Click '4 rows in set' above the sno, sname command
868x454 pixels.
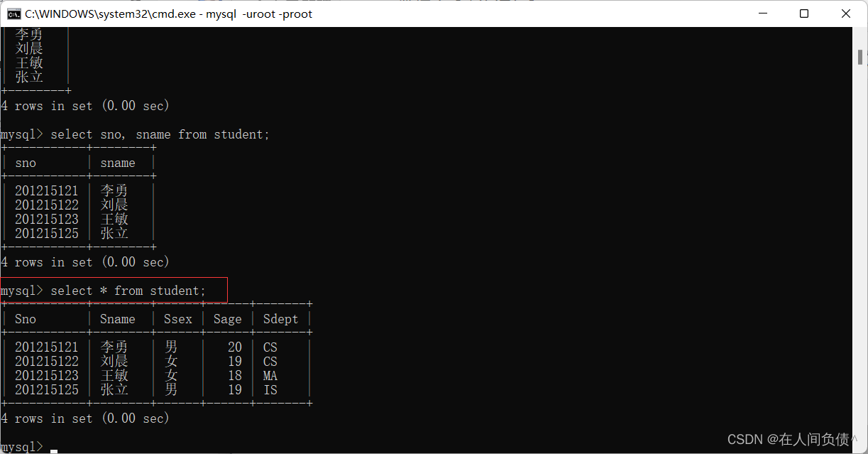(47, 106)
